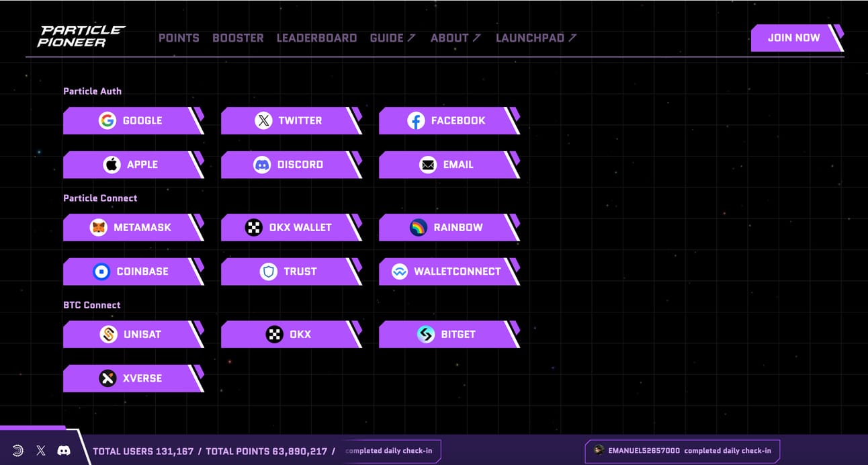Click the Particle Auth heading
This screenshot has height=465, width=868.
[x=93, y=91]
